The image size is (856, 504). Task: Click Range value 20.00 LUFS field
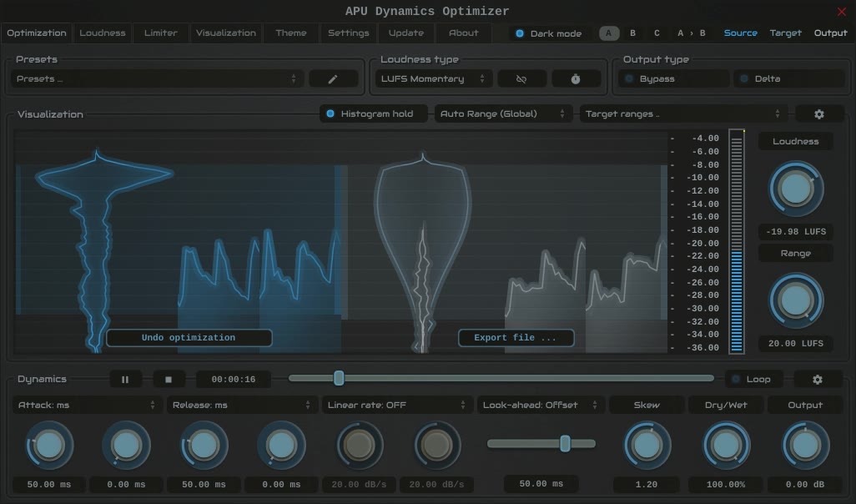click(795, 344)
